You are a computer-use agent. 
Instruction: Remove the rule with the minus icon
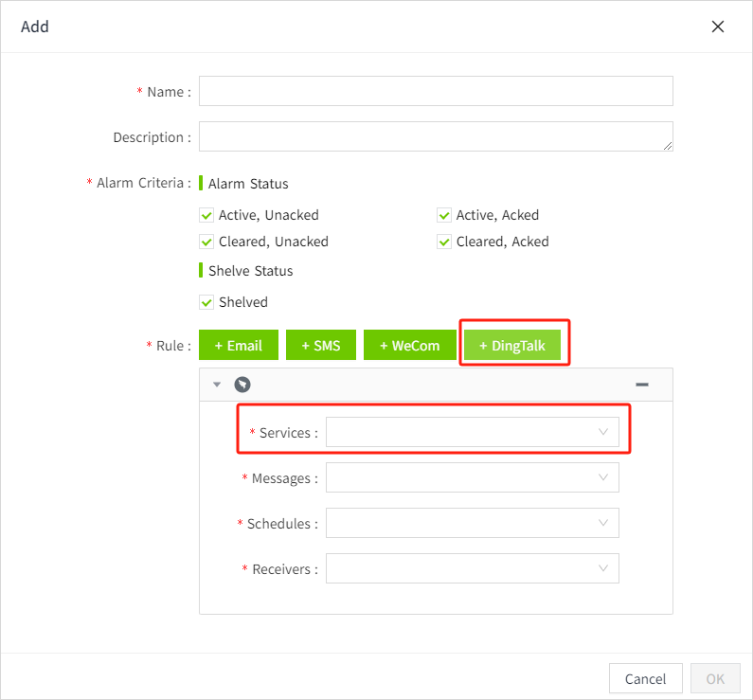pyautogui.click(x=641, y=385)
